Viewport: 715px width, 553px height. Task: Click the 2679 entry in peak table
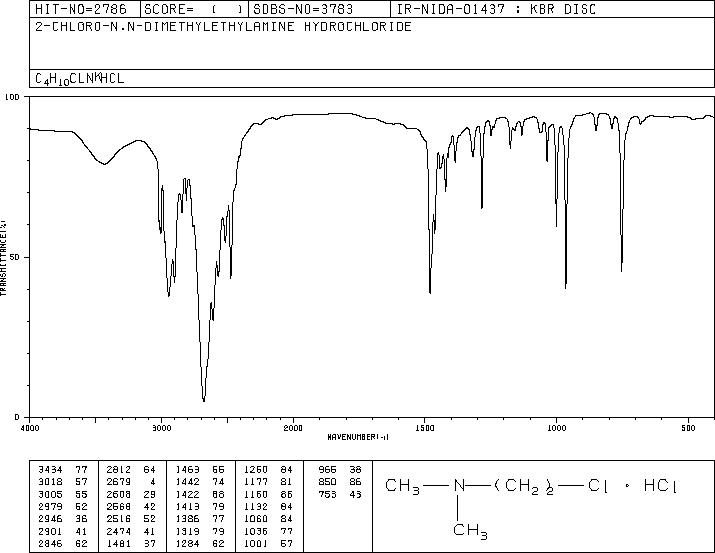(x=119, y=482)
